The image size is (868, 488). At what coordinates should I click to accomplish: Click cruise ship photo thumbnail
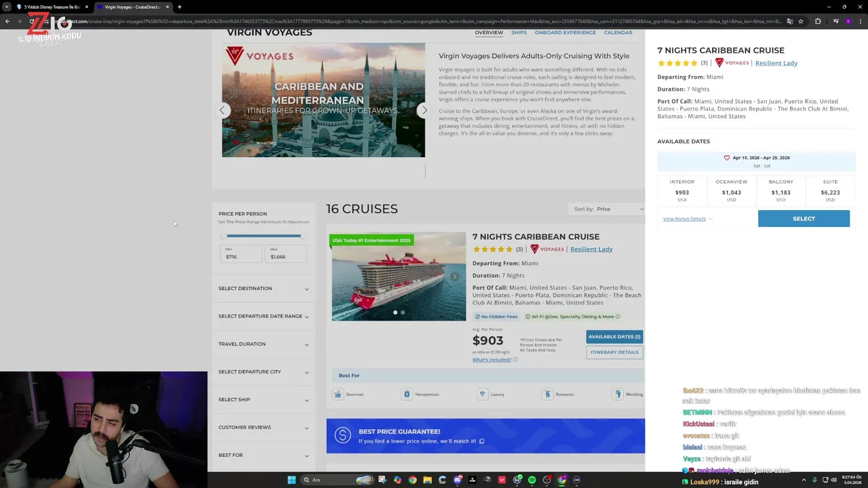pos(399,277)
